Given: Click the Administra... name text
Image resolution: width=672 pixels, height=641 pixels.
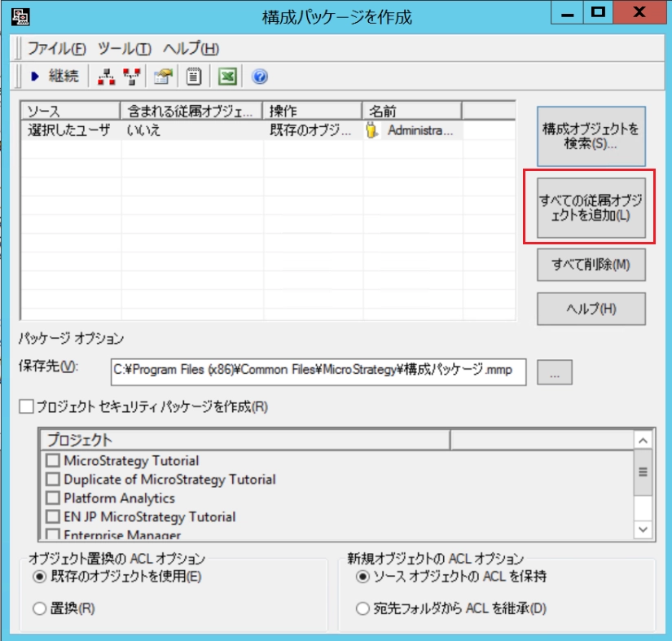Looking at the screenshot, I should click(420, 130).
